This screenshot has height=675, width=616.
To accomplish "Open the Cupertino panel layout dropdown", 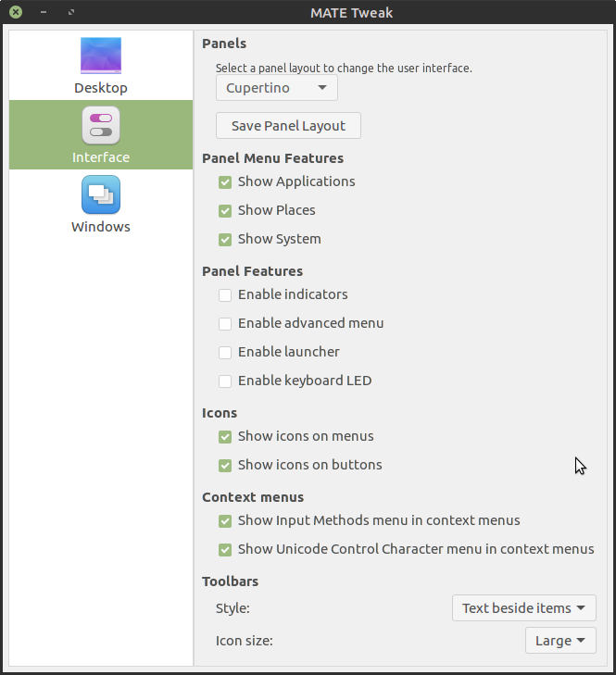I will coord(276,88).
